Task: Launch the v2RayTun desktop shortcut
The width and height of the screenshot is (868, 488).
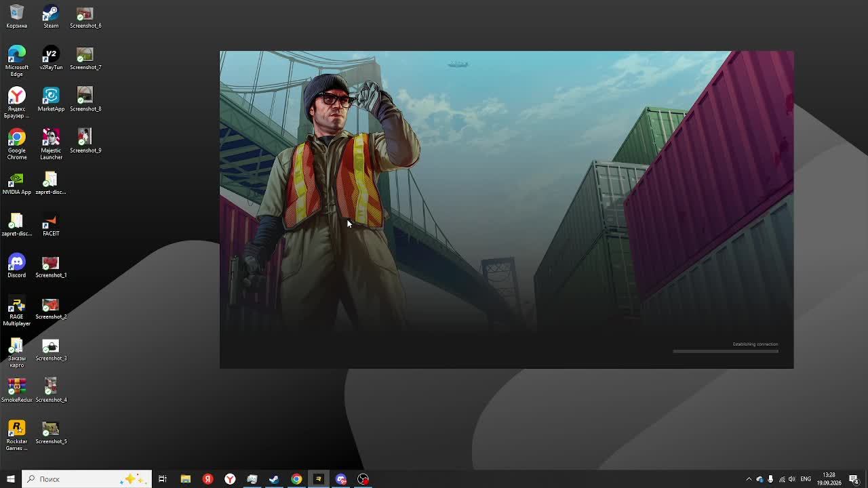Action: click(x=51, y=58)
